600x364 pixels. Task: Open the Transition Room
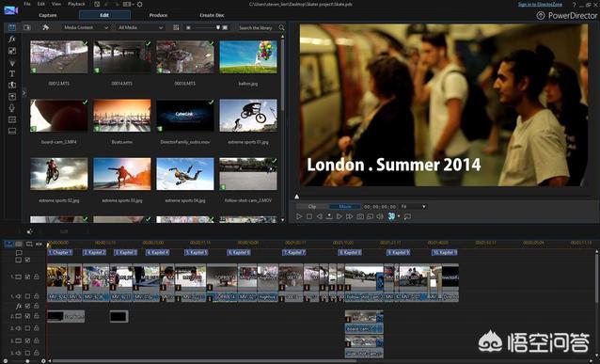coord(12,85)
